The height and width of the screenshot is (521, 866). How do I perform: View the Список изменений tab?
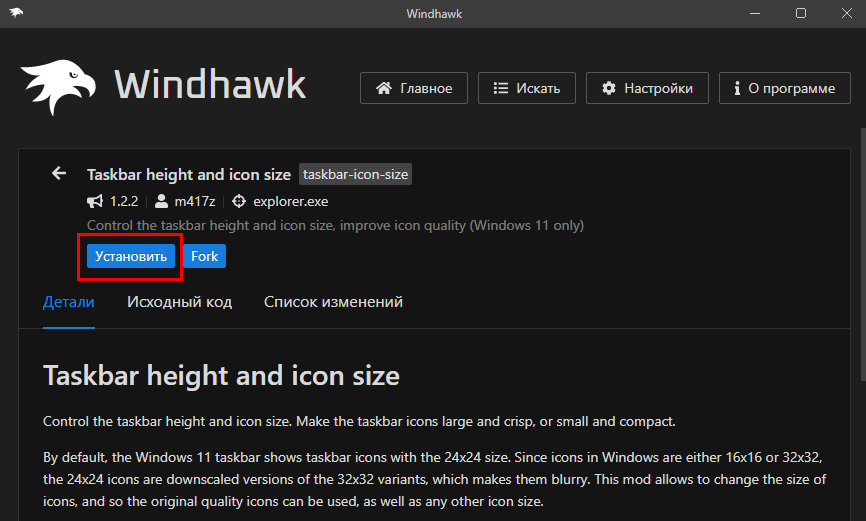333,302
